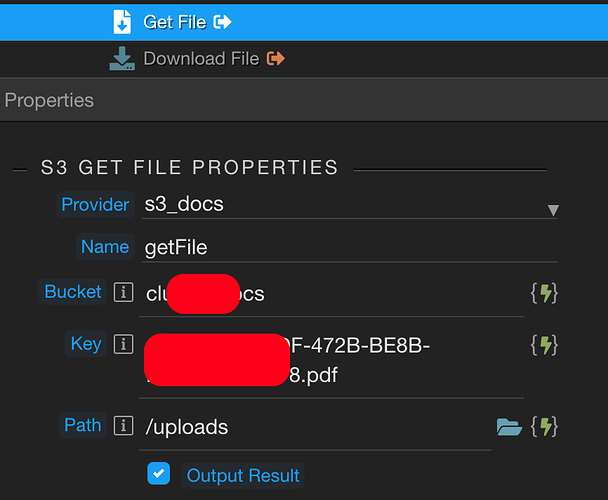
Task: Click the orange output arrow beside Download File
Action: click(x=276, y=59)
